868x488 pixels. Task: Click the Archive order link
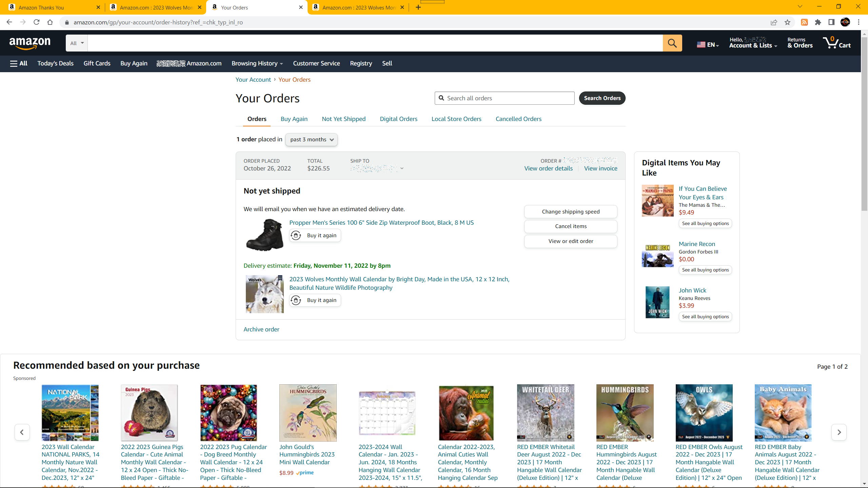point(261,329)
